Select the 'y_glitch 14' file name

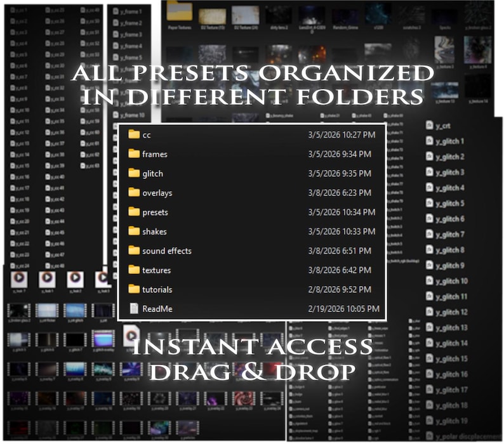click(451, 344)
